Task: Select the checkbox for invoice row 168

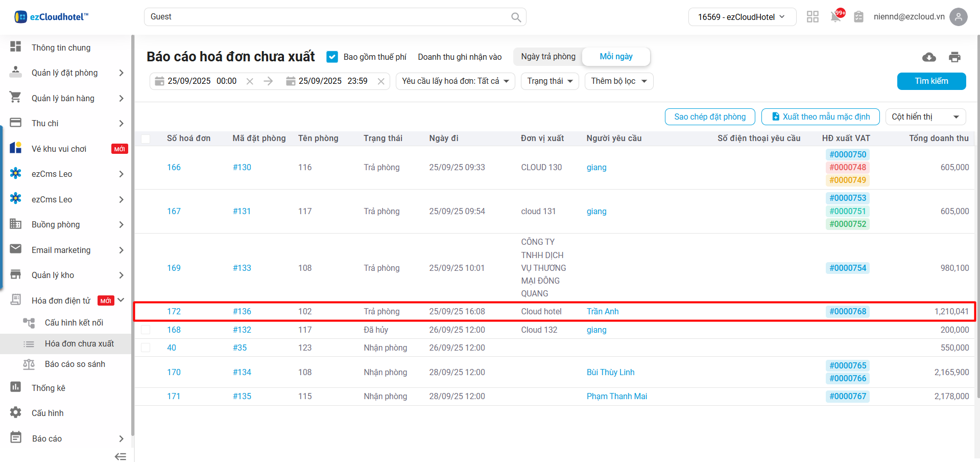Action: click(146, 330)
